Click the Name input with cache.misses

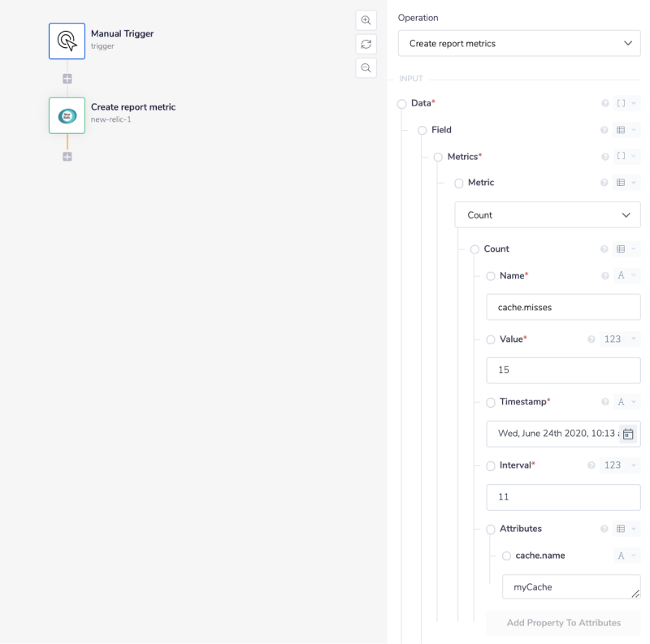point(563,308)
